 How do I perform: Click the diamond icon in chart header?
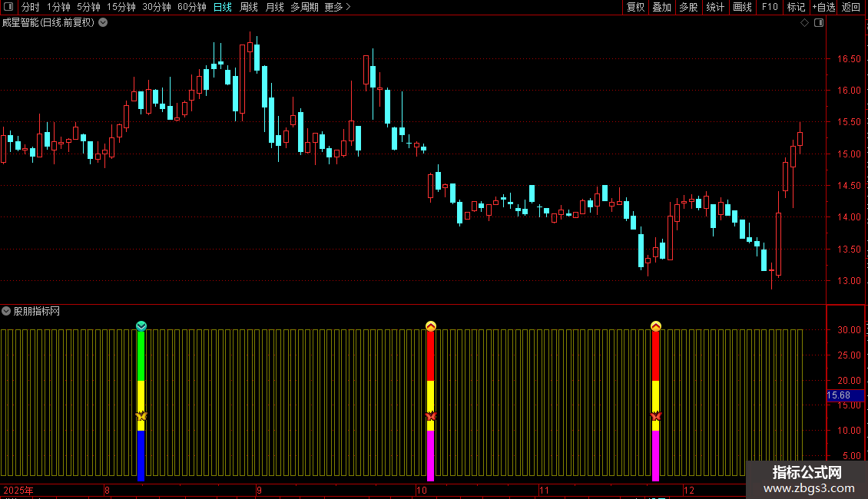[x=804, y=23]
